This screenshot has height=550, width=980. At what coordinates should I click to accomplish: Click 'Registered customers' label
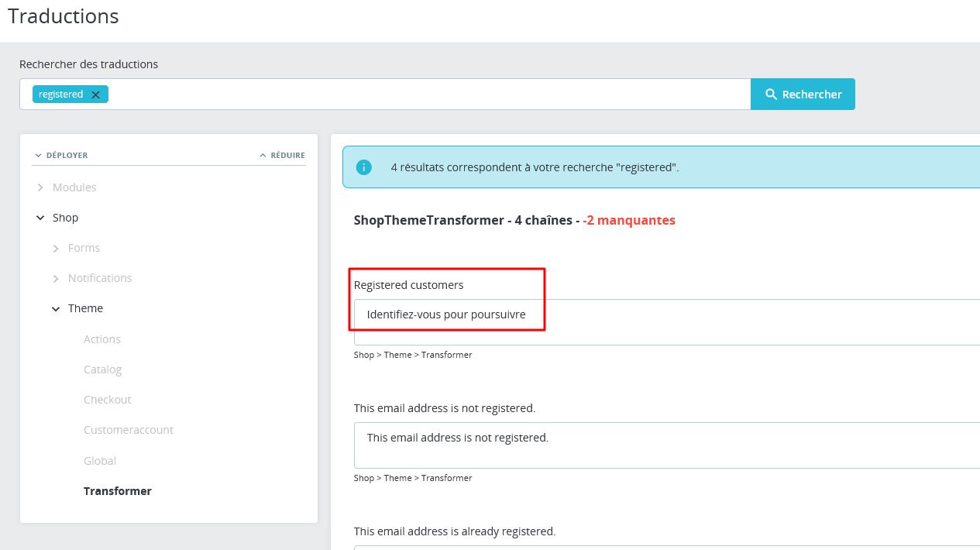click(x=409, y=285)
